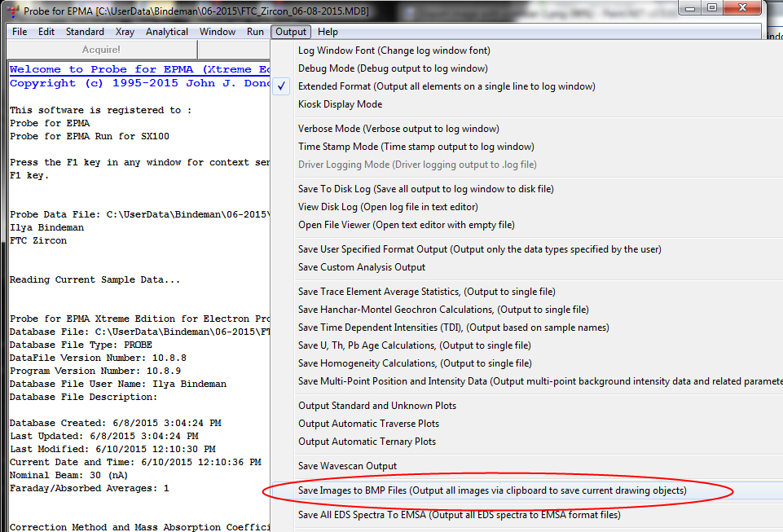Choose Save All EDS Spectra To EMSA
Image resolution: width=783 pixels, height=532 pixels.
(459, 515)
